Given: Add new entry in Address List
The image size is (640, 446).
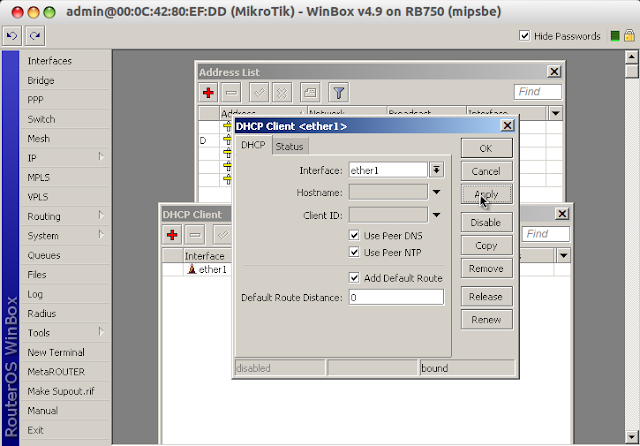Looking at the screenshot, I should [x=208, y=93].
